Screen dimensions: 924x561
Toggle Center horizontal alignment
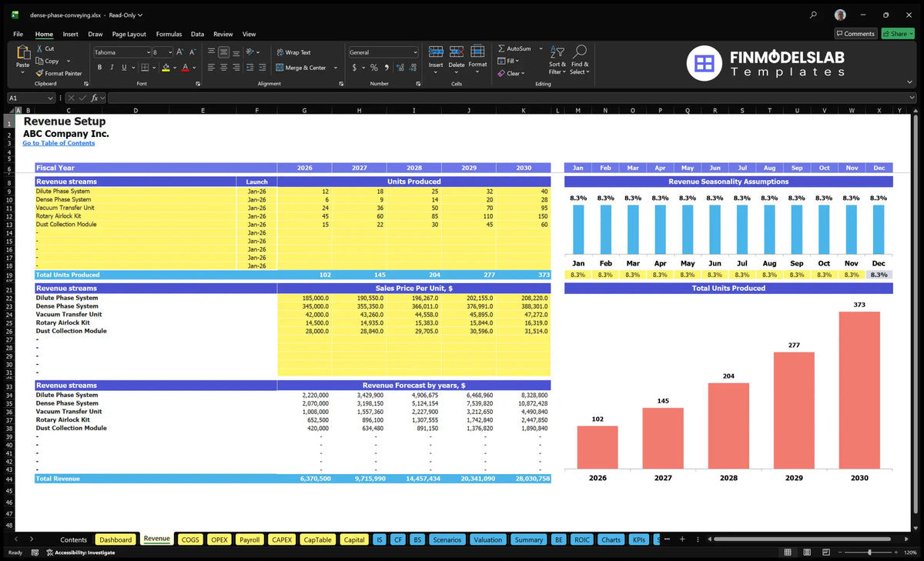[224, 68]
